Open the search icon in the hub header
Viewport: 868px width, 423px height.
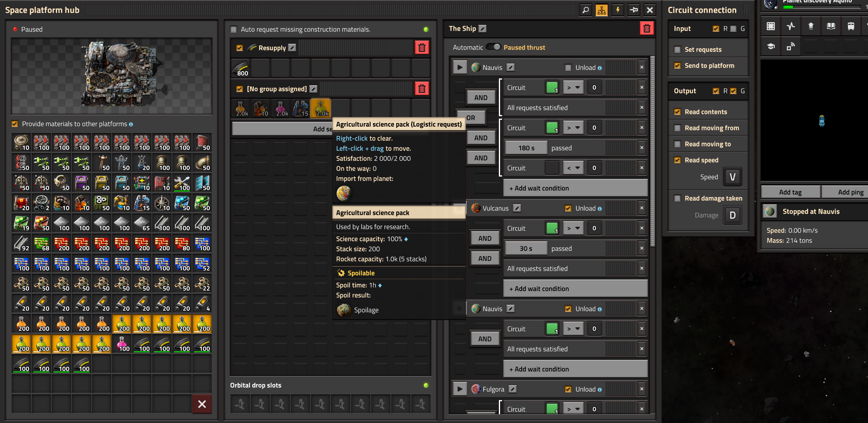(586, 10)
